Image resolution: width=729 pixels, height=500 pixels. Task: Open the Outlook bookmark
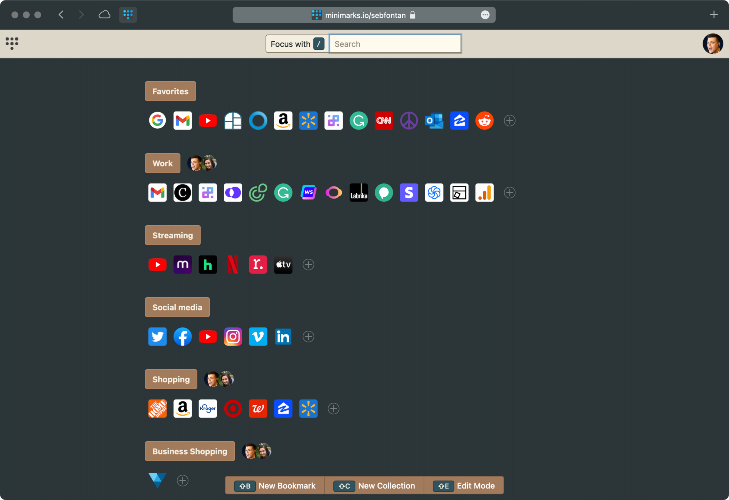click(434, 120)
